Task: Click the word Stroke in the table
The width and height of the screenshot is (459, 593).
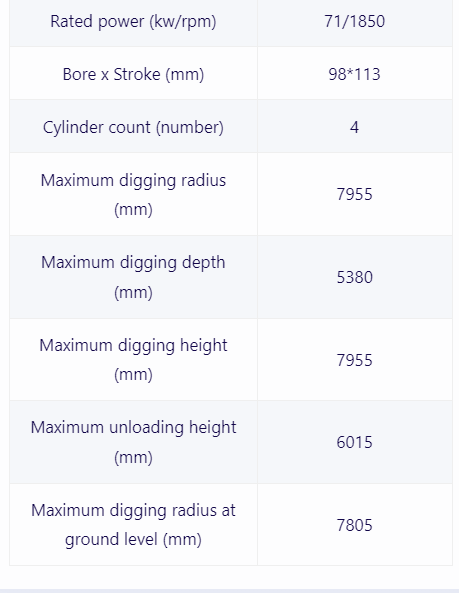Action: click(x=137, y=74)
